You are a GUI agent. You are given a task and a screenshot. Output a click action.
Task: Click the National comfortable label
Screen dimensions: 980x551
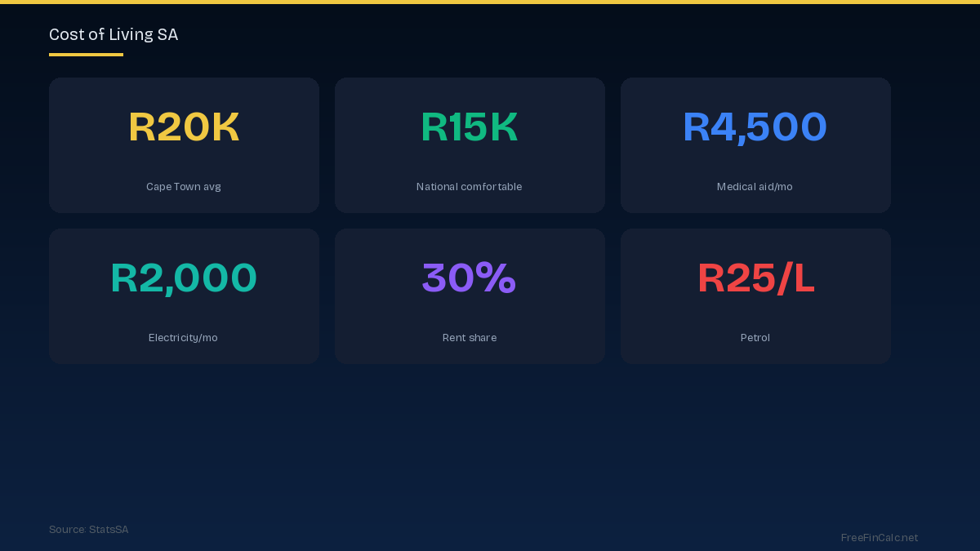tap(470, 187)
